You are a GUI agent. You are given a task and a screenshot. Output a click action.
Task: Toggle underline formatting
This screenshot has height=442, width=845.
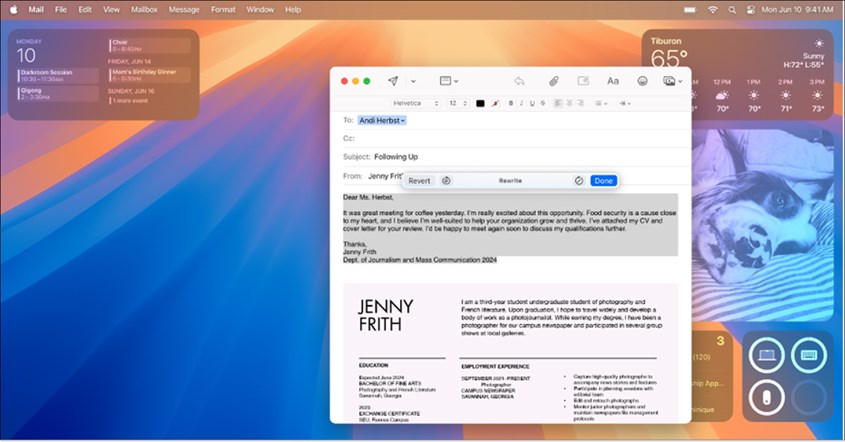[532, 103]
